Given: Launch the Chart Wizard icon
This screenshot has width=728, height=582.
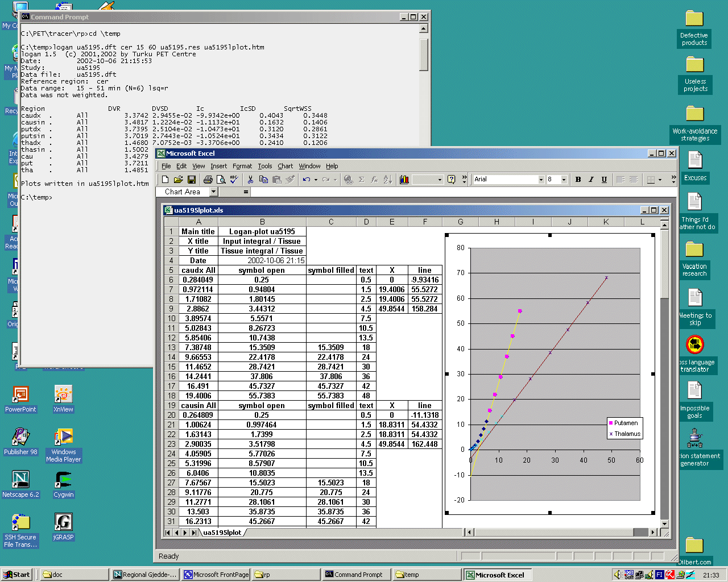Looking at the screenshot, I should click(x=404, y=180).
